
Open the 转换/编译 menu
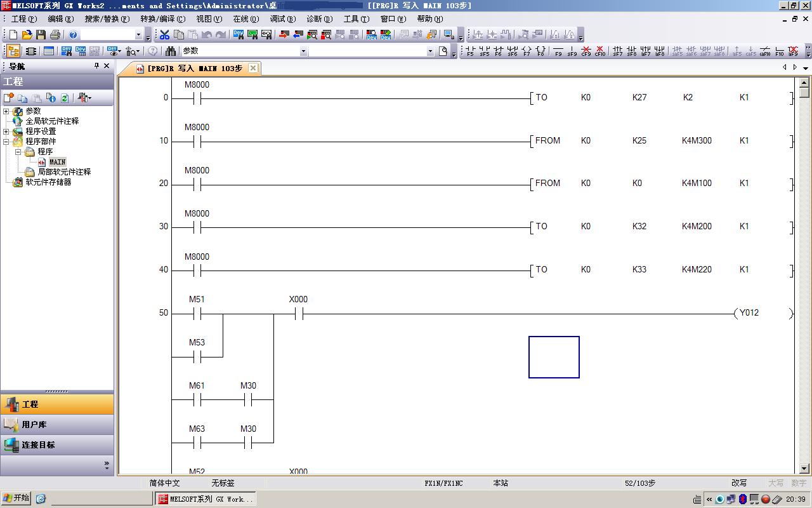pos(162,19)
